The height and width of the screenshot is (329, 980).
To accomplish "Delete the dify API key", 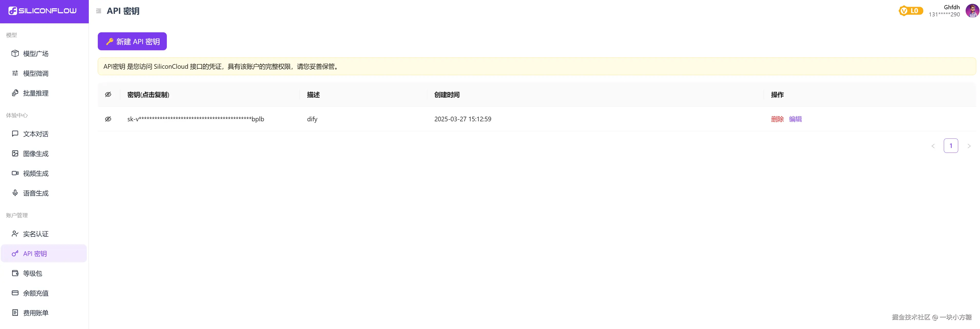I will (x=777, y=119).
